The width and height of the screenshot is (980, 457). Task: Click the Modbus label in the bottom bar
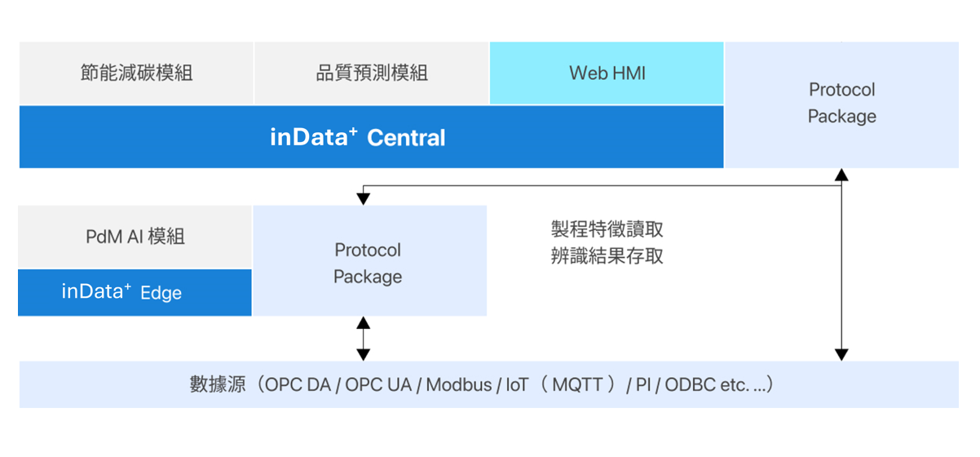[x=459, y=385]
